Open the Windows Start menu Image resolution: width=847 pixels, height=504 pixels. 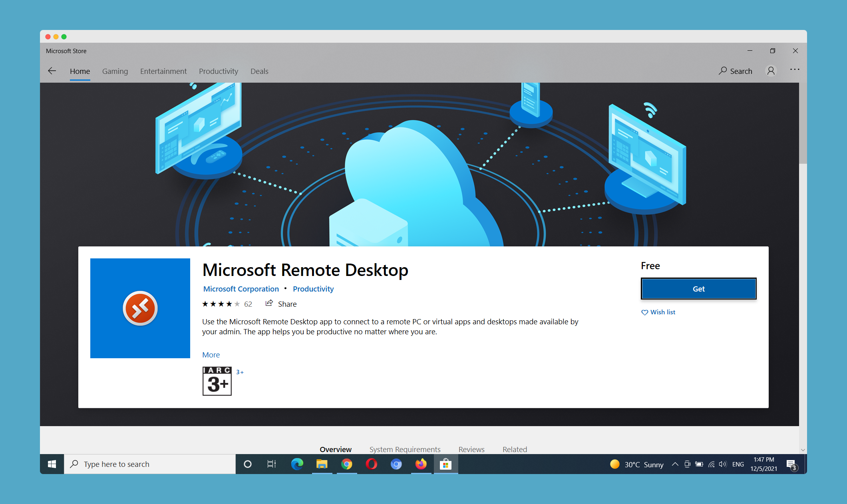[x=52, y=464]
